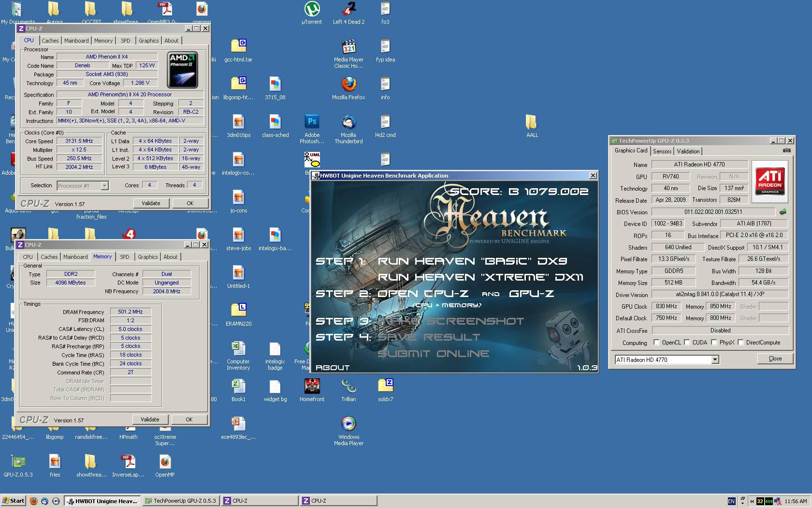Image resolution: width=812 pixels, height=508 pixels.
Task: Click Open CPU-Z in Heaven window
Action: 423,294
